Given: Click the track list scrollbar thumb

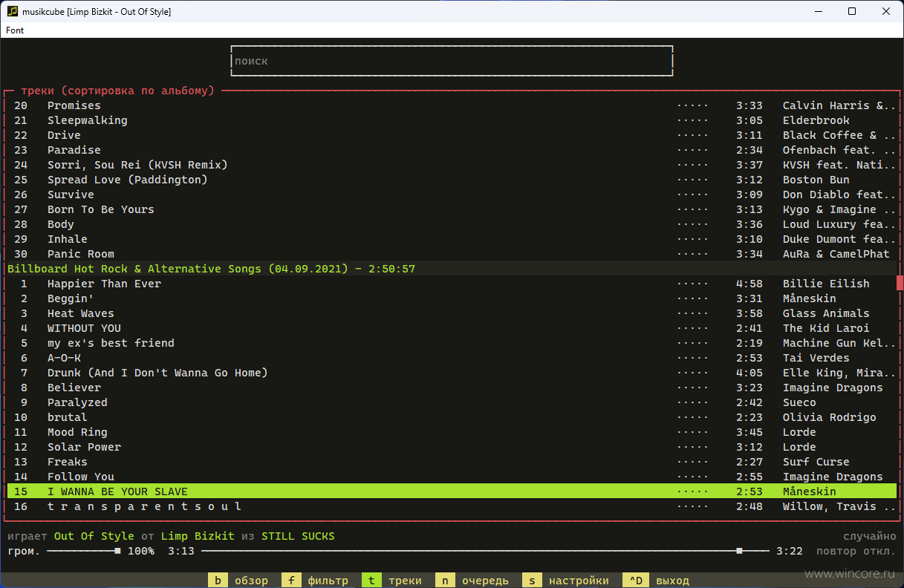Looking at the screenshot, I should pyautogui.click(x=900, y=283).
